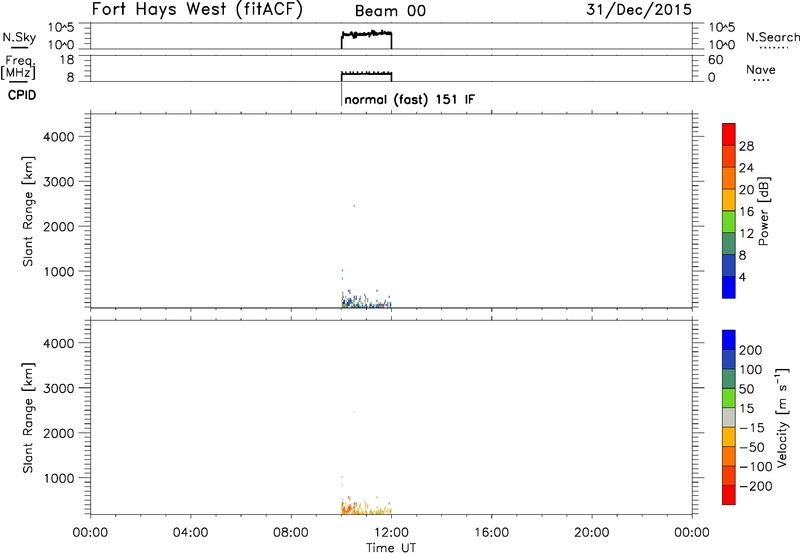800x554 pixels.
Task: Click the "Velocity [m s⁻¹]" colorbar title
Action: pos(782,417)
